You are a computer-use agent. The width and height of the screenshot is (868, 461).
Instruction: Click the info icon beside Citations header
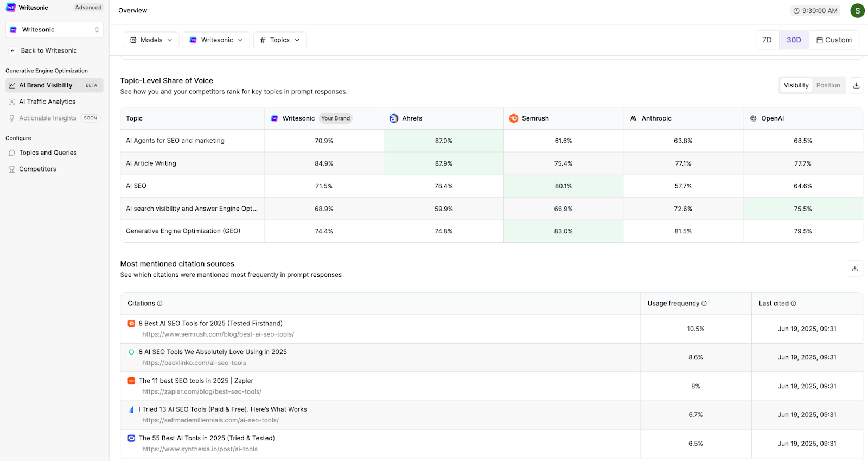pos(159,304)
